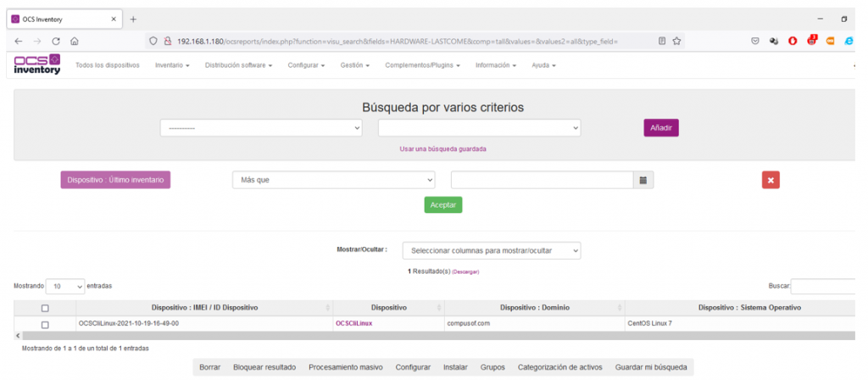Open 'Seleccionar columnas para mostrar/ocultar' dropdown
Viewport: 868px width, 380px height.
[492, 250]
